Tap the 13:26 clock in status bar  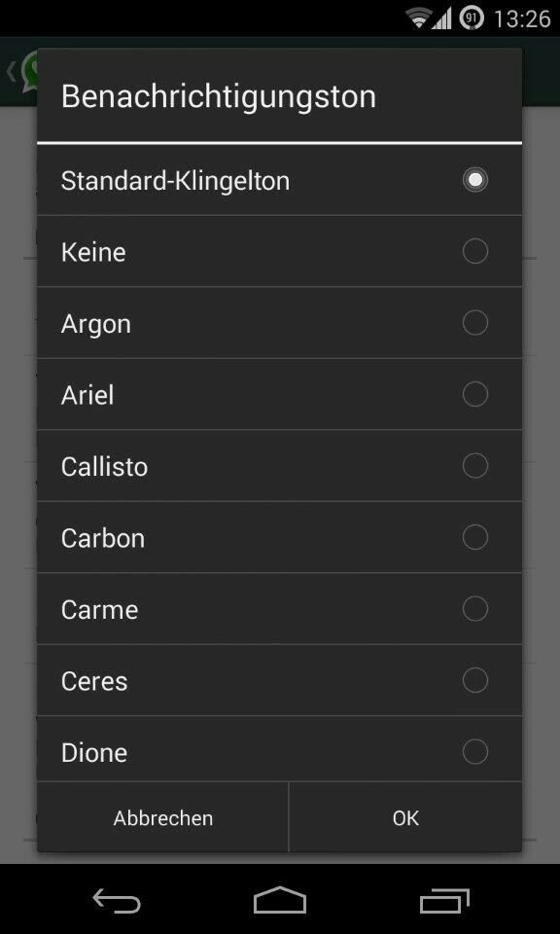point(522,19)
